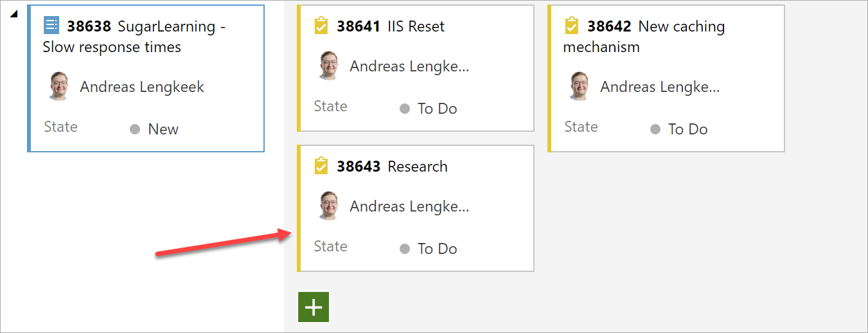Click assignee avatar on New caching mechanism card
The width and height of the screenshot is (868, 333).
point(580,87)
